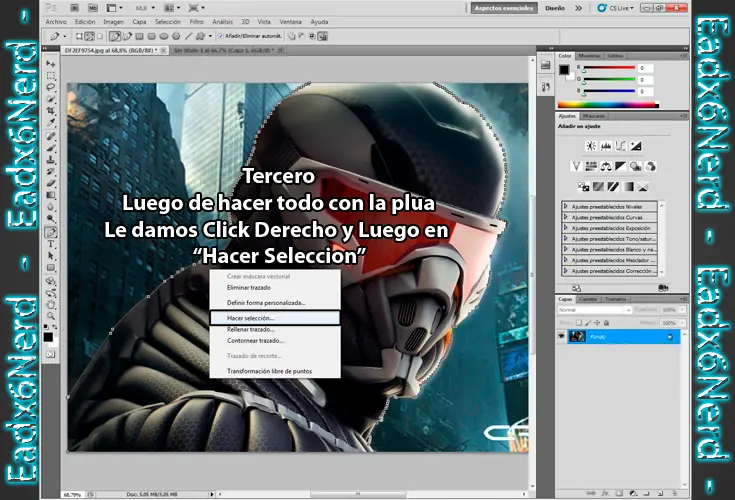The width and height of the screenshot is (735, 500).
Task: Select the Pen tool in toolbox
Action: pyautogui.click(x=51, y=232)
